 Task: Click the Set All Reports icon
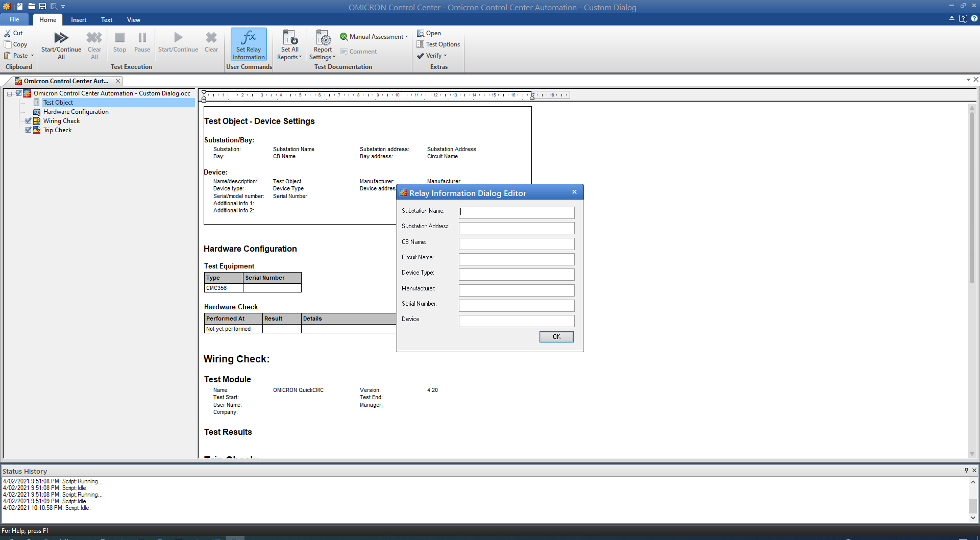point(290,37)
